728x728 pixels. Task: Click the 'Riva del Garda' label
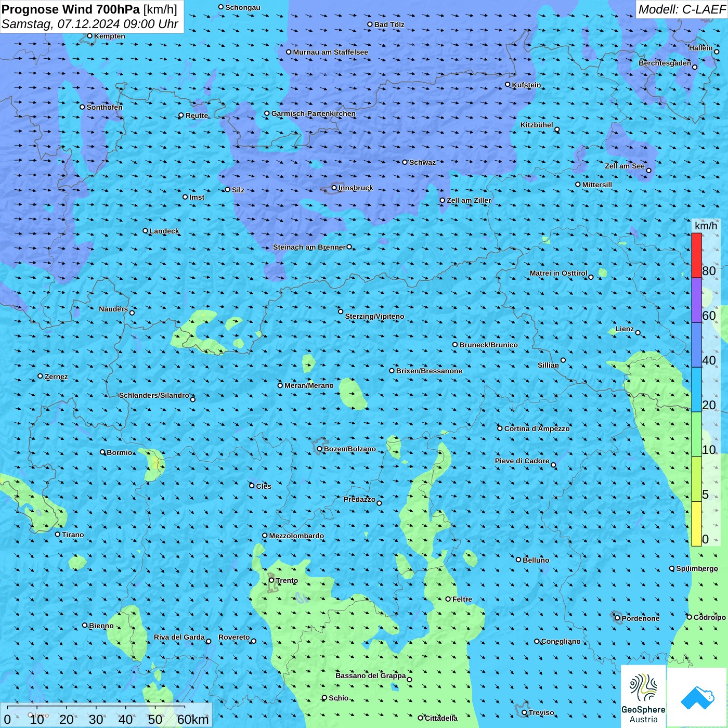point(179,637)
